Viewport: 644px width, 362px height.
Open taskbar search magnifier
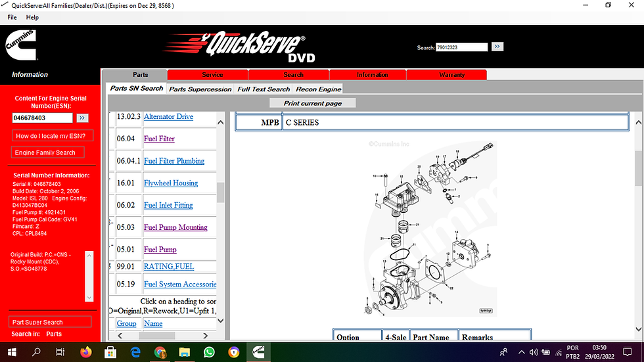(37, 352)
